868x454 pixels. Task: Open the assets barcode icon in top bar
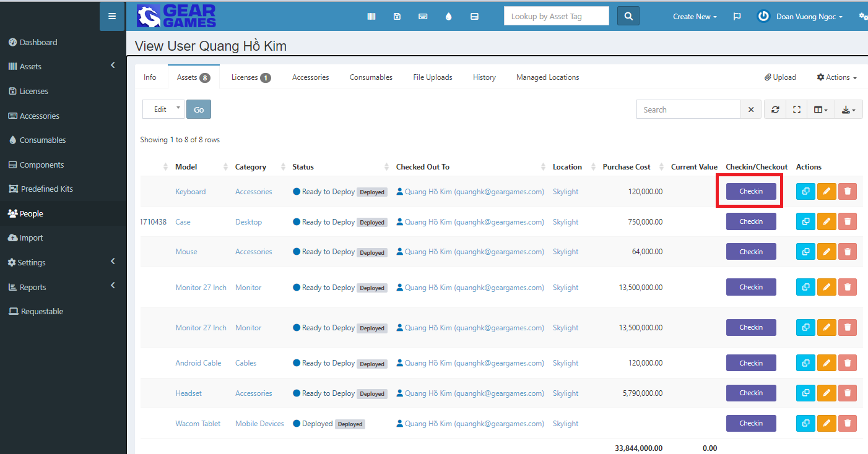(x=371, y=17)
